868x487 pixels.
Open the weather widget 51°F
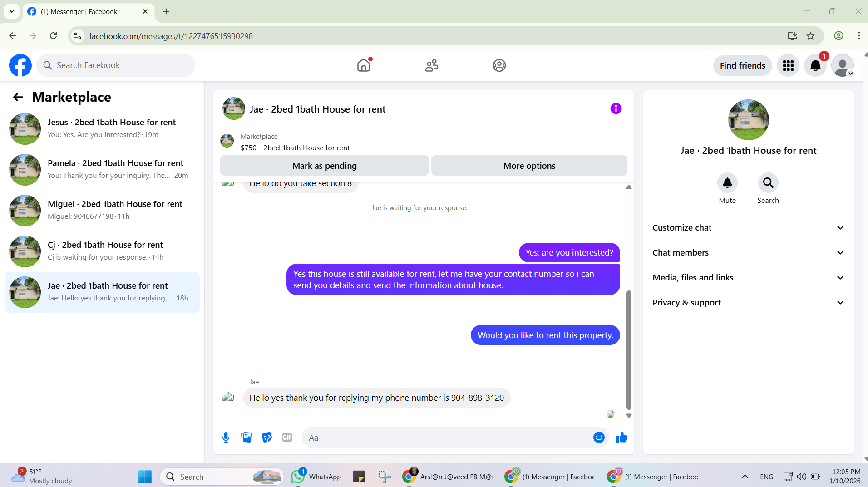pyautogui.click(x=42, y=477)
